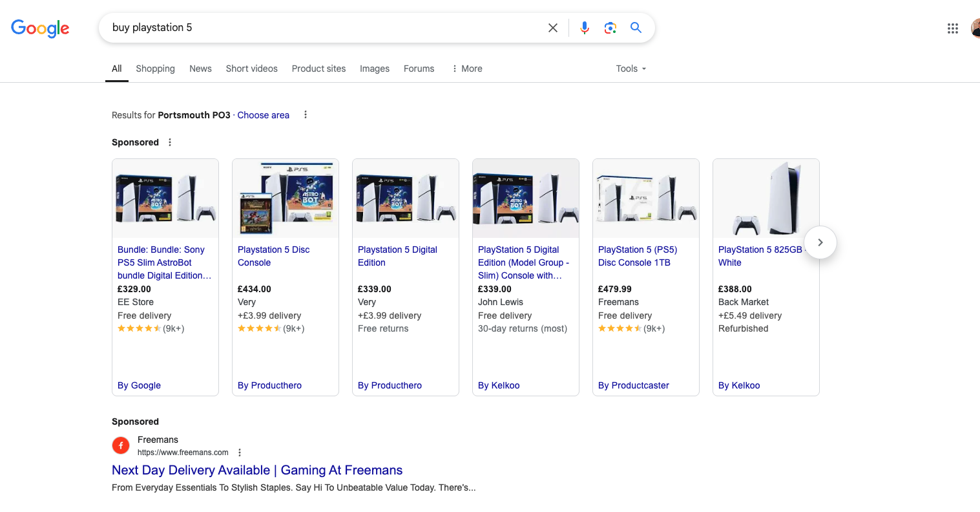Select the All tab

point(117,69)
